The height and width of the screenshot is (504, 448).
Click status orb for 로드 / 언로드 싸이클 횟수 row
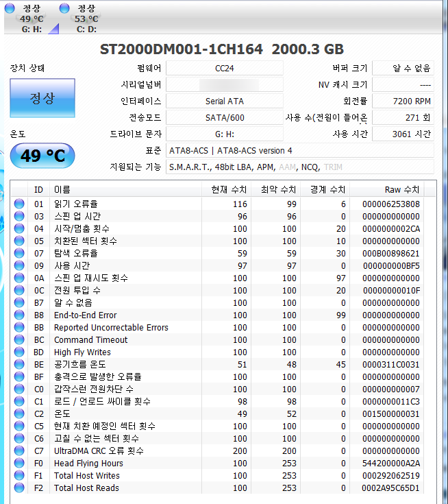[x=19, y=401]
